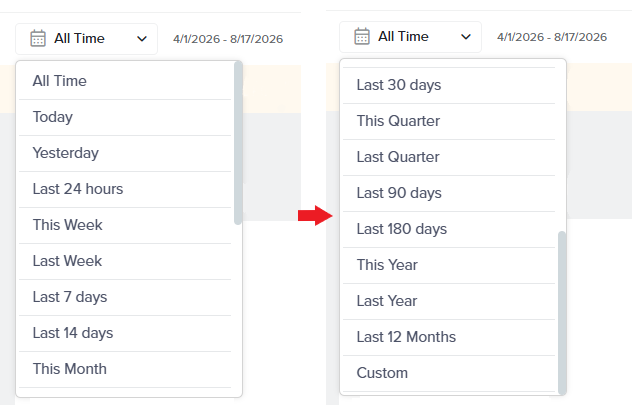Select This Month option
The height and width of the screenshot is (405, 632).
point(125,369)
